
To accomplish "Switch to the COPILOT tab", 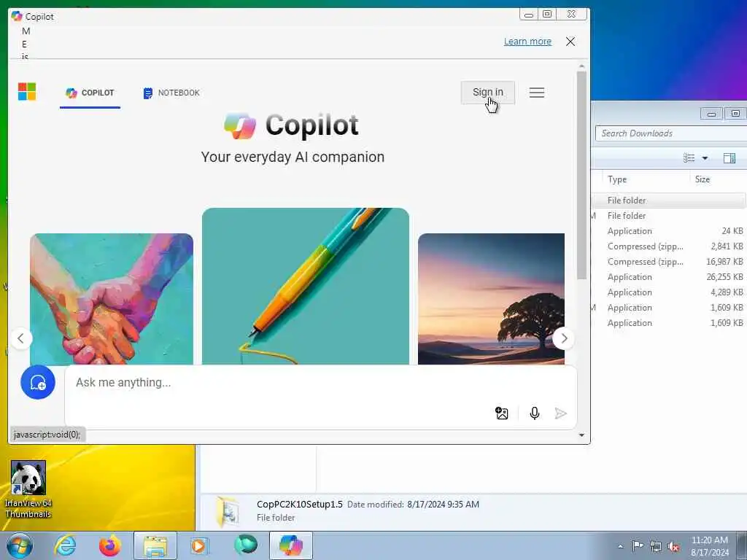I will pyautogui.click(x=90, y=93).
